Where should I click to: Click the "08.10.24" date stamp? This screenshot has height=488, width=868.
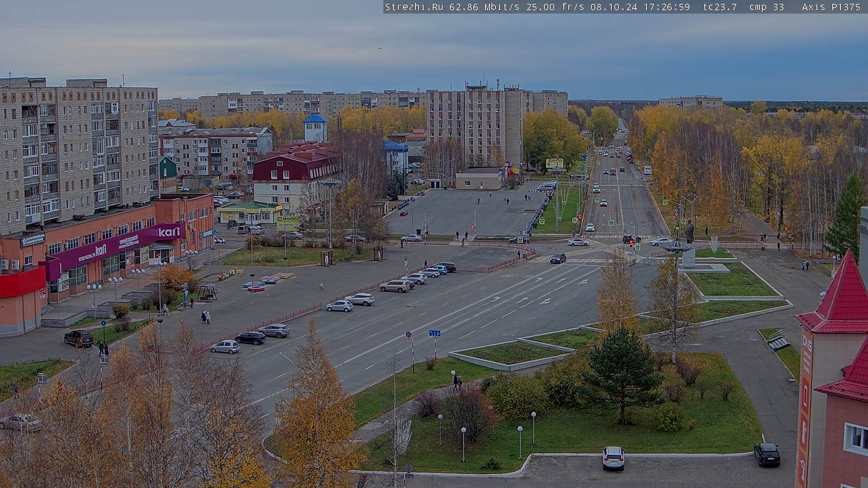[x=614, y=7]
